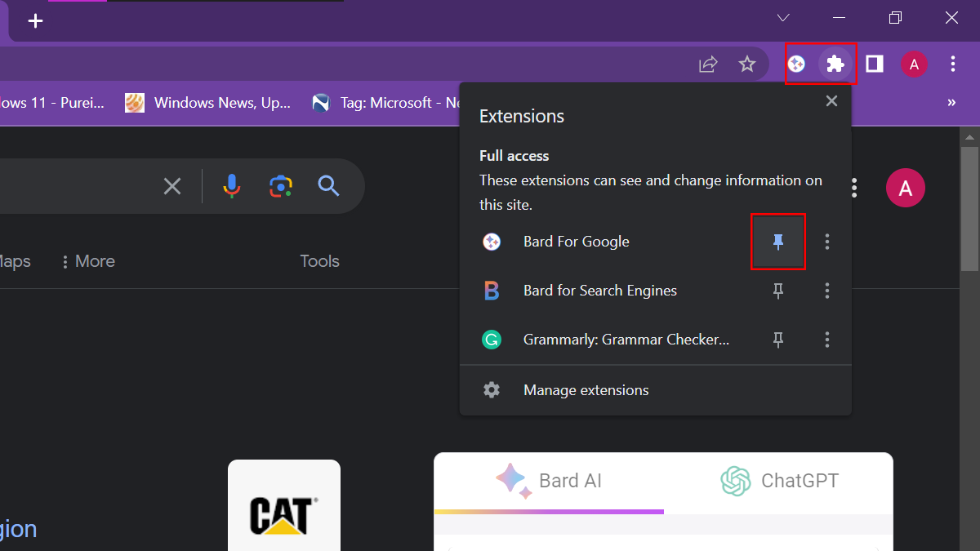Unpin Bard For Google from toolbar
Image resolution: width=980 pixels, height=551 pixels.
pyautogui.click(x=778, y=242)
